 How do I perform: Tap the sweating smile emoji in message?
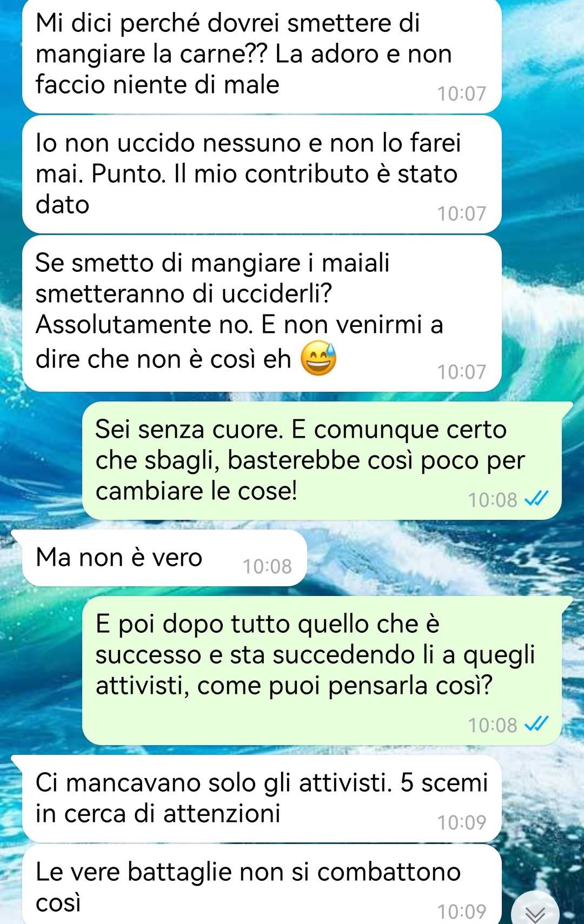[x=318, y=358]
